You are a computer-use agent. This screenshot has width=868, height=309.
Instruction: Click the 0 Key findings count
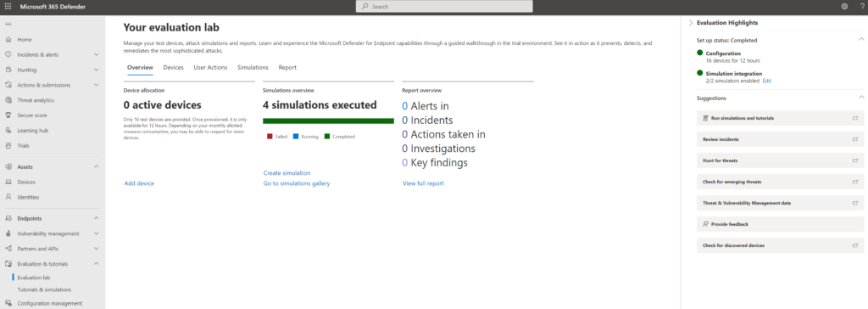[404, 162]
